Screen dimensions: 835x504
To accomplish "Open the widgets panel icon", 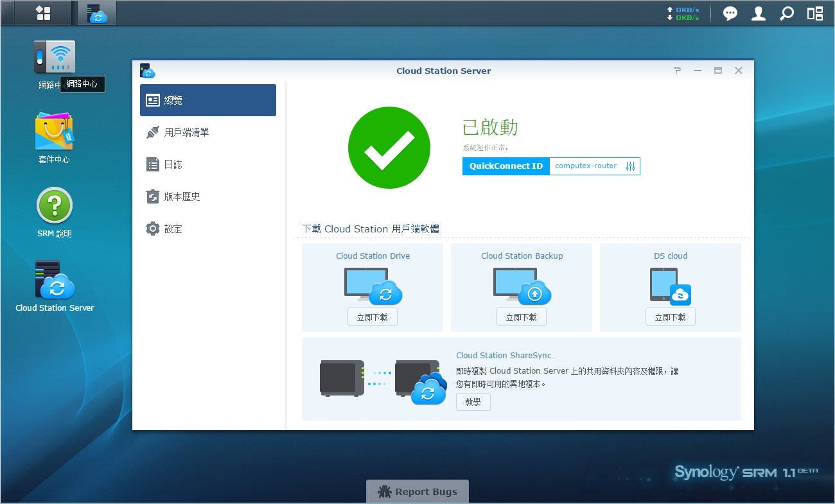I will coord(815,13).
